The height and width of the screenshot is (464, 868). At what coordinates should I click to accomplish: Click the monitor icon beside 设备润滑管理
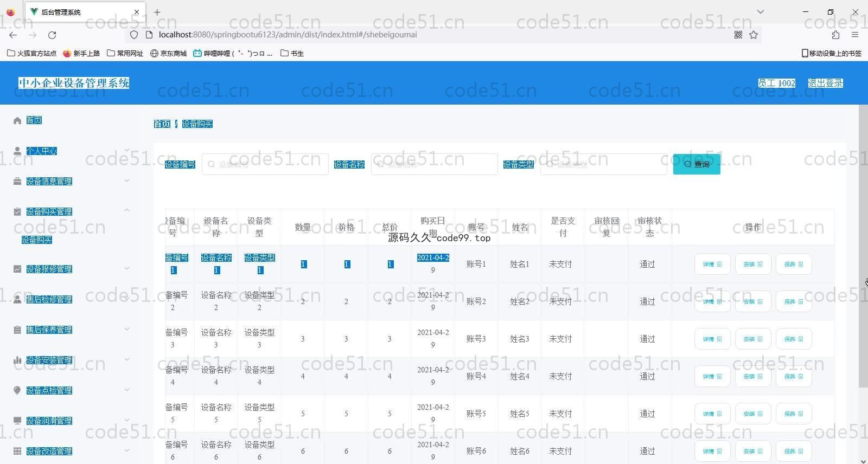17,421
